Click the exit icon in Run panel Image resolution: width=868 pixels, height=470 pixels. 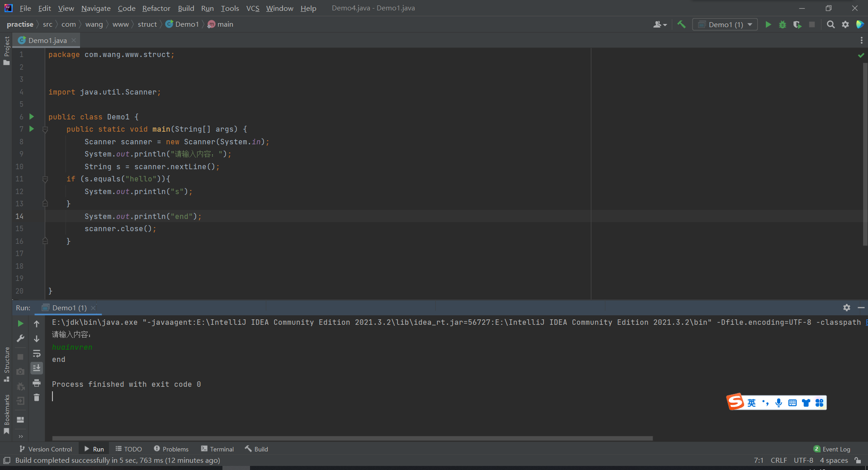click(20, 401)
